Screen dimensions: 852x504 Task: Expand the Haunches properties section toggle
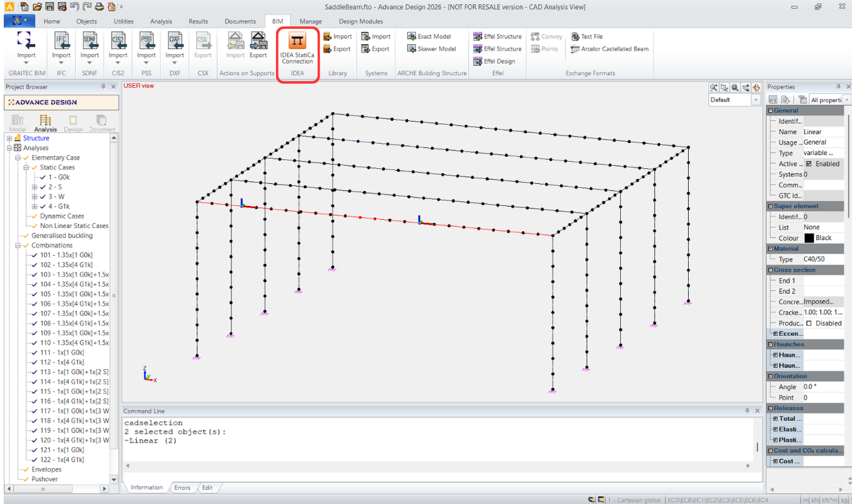pyautogui.click(x=770, y=345)
